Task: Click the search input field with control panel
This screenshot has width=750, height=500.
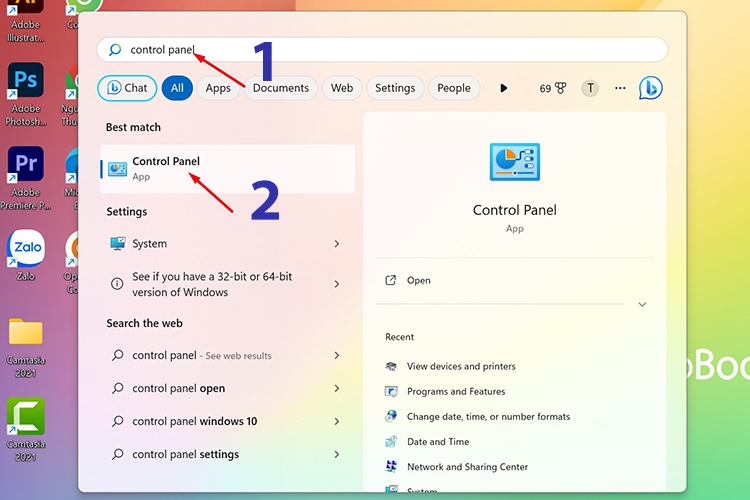Action: pos(382,49)
